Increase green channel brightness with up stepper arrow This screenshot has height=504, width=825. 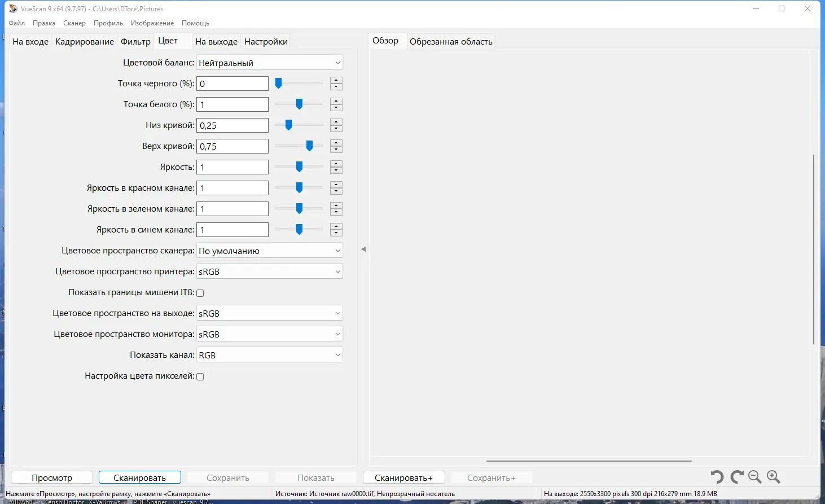tap(336, 205)
